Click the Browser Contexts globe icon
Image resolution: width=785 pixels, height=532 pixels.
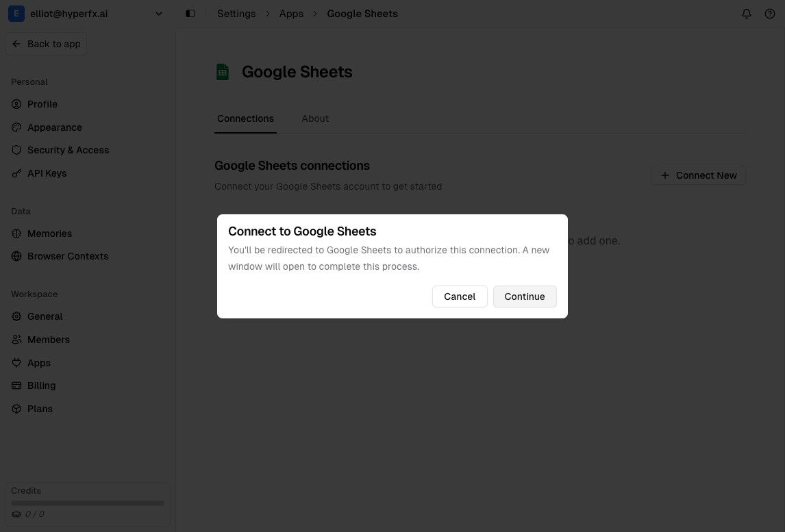[16, 256]
